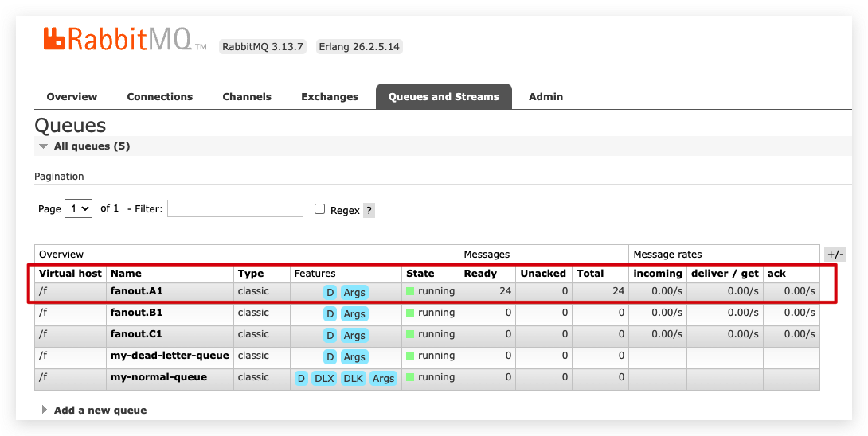Click the Args badge on fanout.A1
Screen dimensions: 868x436
[354, 292]
